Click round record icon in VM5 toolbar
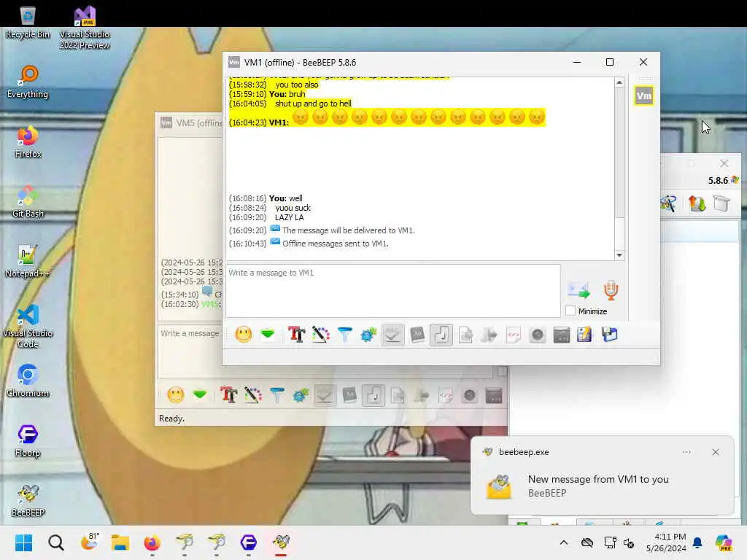747x560 pixels. [x=469, y=394]
